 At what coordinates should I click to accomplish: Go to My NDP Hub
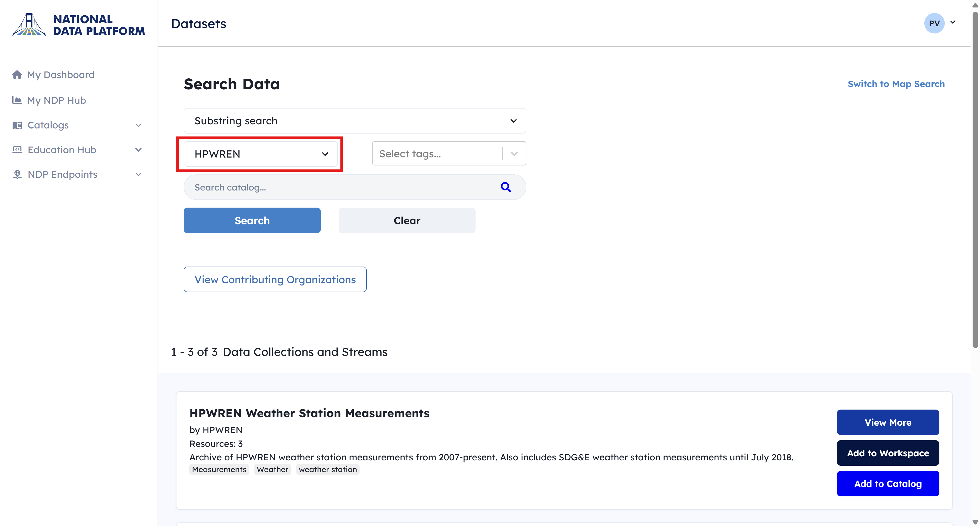[56, 100]
